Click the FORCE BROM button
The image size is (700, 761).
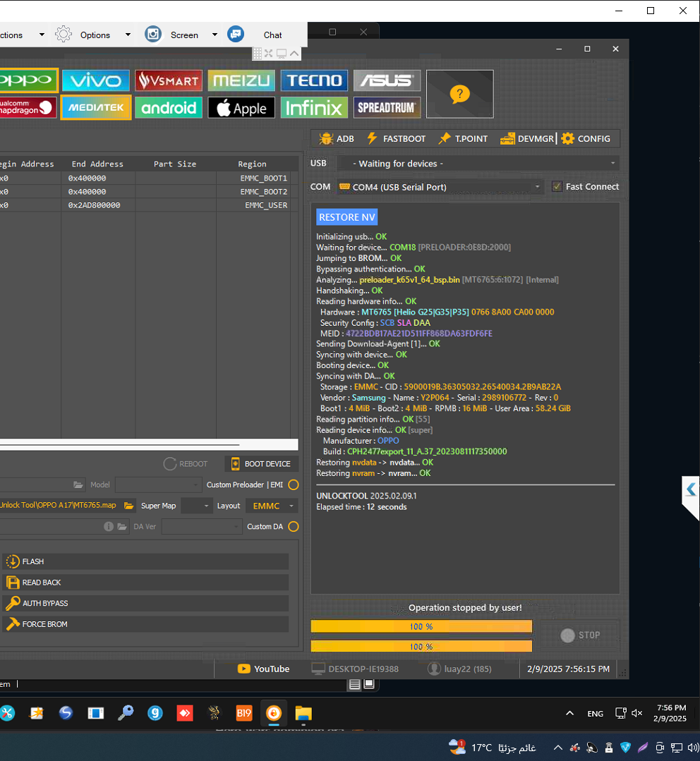click(x=145, y=624)
